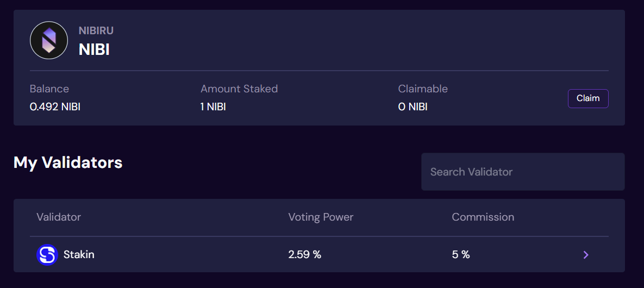Viewport: 644px width, 288px height.
Task: Click the Stakin validator logo icon
Action: pyautogui.click(x=47, y=255)
